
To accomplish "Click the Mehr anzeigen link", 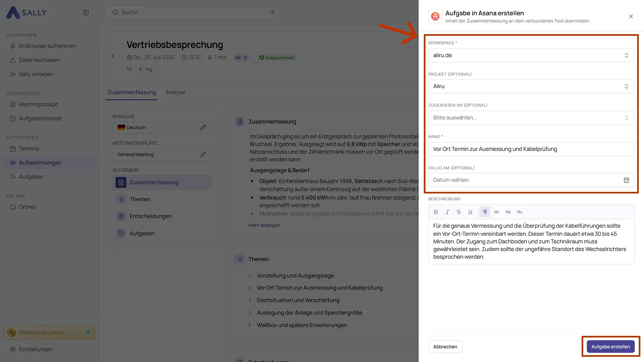I will pyautogui.click(x=264, y=225).
